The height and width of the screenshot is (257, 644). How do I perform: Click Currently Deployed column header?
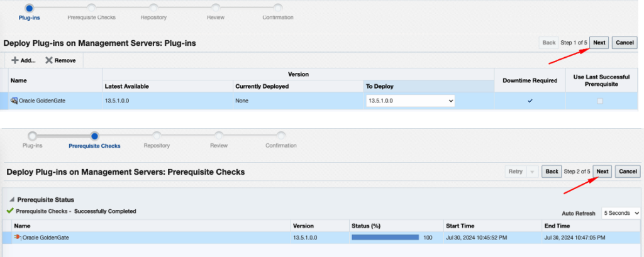297,87
